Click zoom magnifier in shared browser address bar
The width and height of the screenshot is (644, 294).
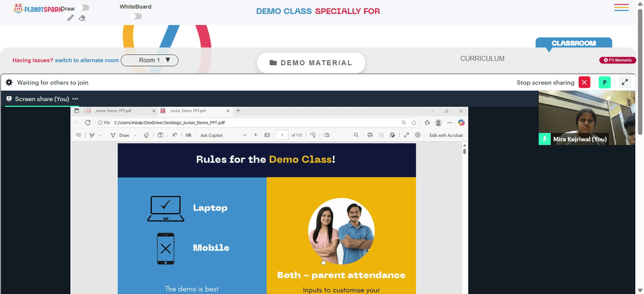click(404, 123)
